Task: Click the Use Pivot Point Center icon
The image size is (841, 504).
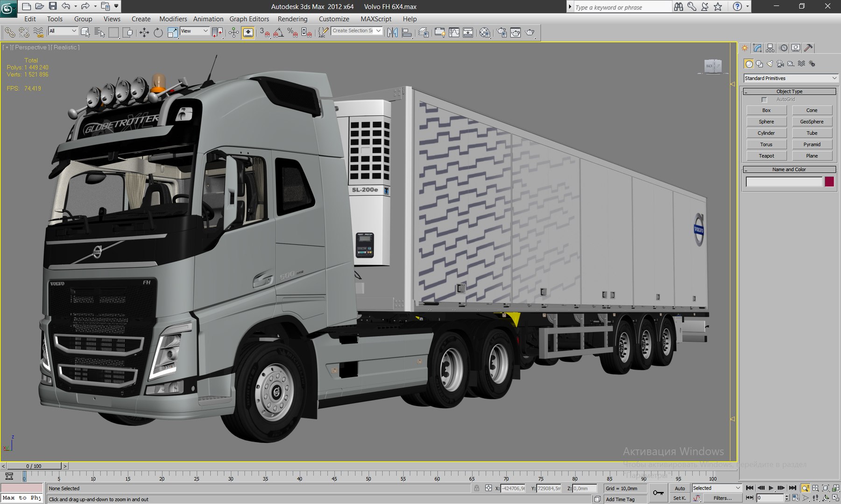Action: (217, 32)
